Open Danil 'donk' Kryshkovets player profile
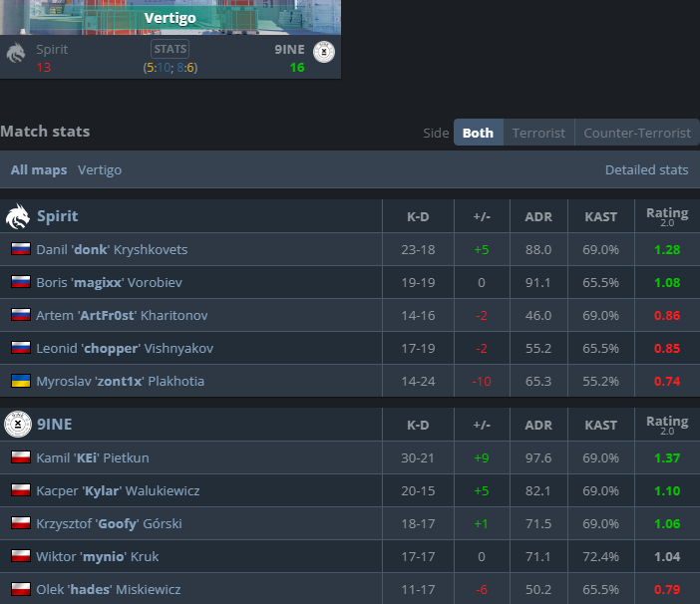This screenshot has width=700, height=604. tap(112, 249)
